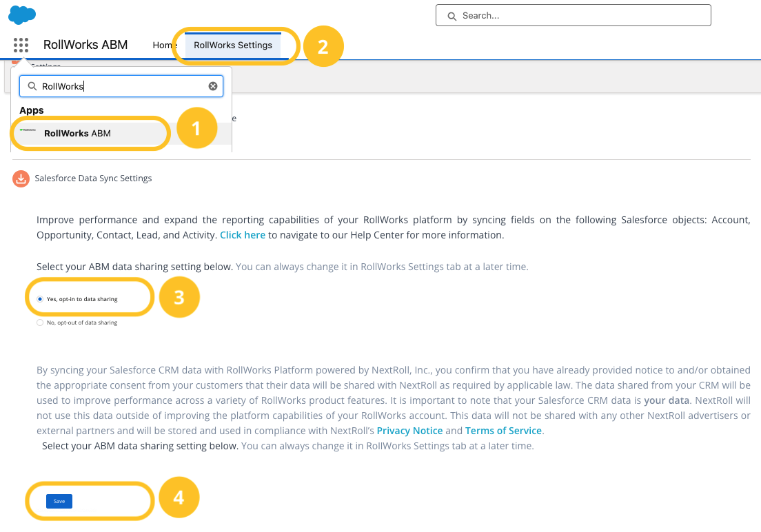Clear the RollWorks search text
This screenshot has height=532, width=761.
(x=213, y=86)
